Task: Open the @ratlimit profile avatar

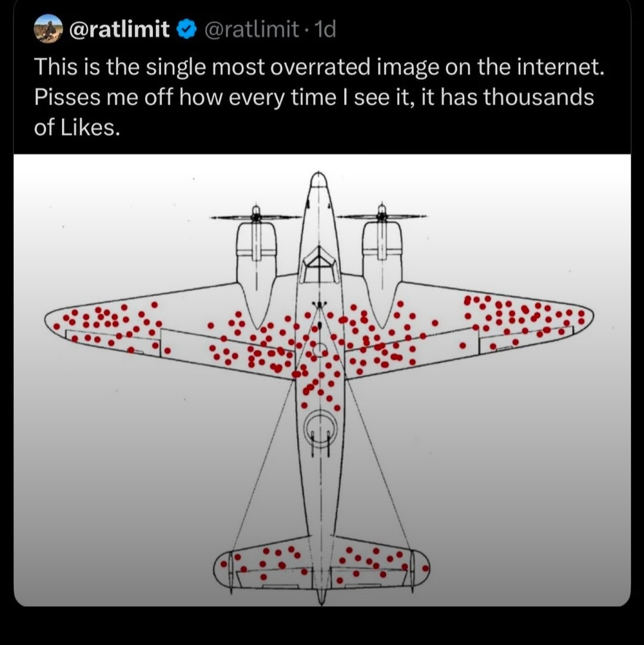Action: pos(47,29)
